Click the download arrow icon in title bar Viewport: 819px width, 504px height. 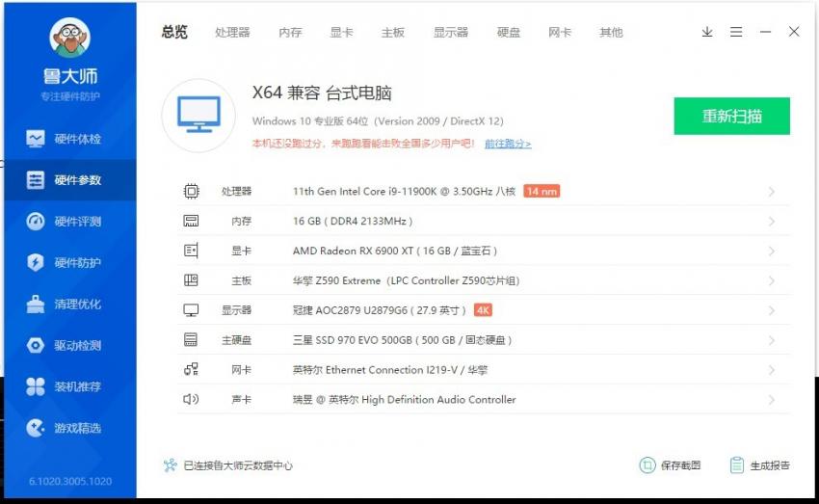coord(707,32)
